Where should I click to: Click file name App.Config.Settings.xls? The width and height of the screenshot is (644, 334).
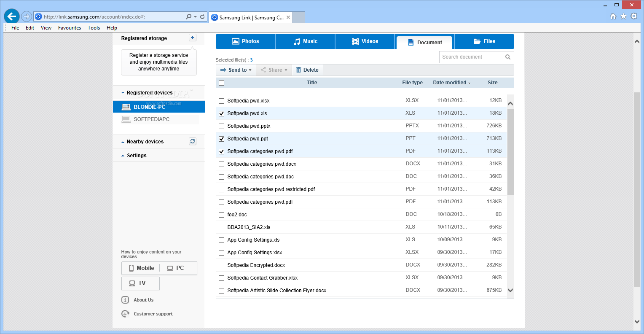[253, 240]
